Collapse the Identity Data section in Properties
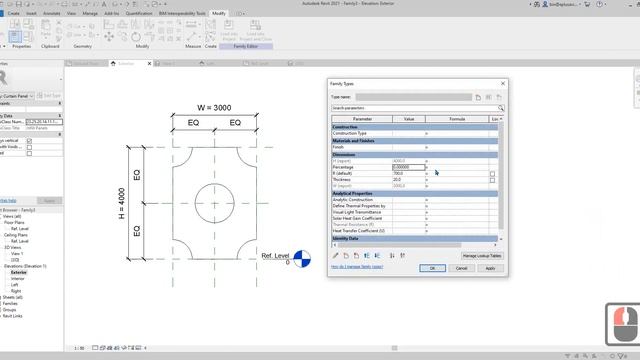This screenshot has width=640, height=360. click(x=60, y=116)
